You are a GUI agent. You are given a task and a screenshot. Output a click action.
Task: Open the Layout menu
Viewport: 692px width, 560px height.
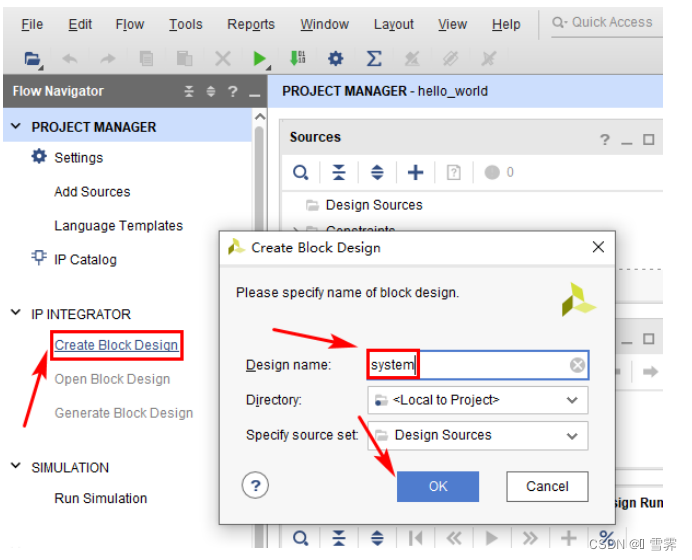(x=394, y=24)
